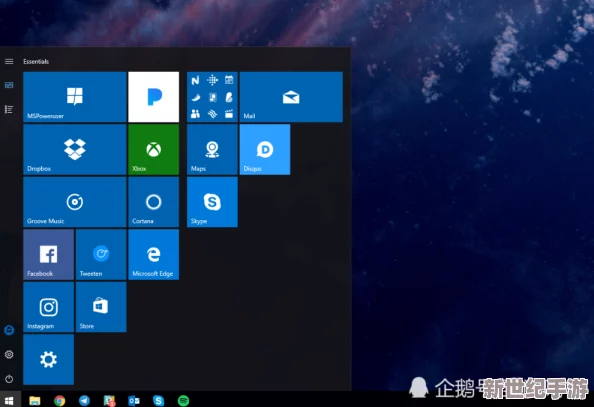
Task: Click the Essentials group header
Action: [x=36, y=61]
